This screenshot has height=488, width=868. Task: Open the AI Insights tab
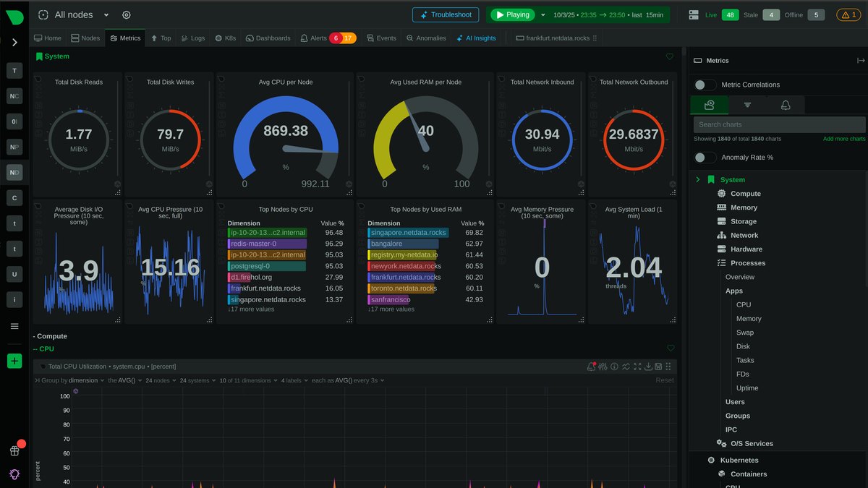coord(476,38)
